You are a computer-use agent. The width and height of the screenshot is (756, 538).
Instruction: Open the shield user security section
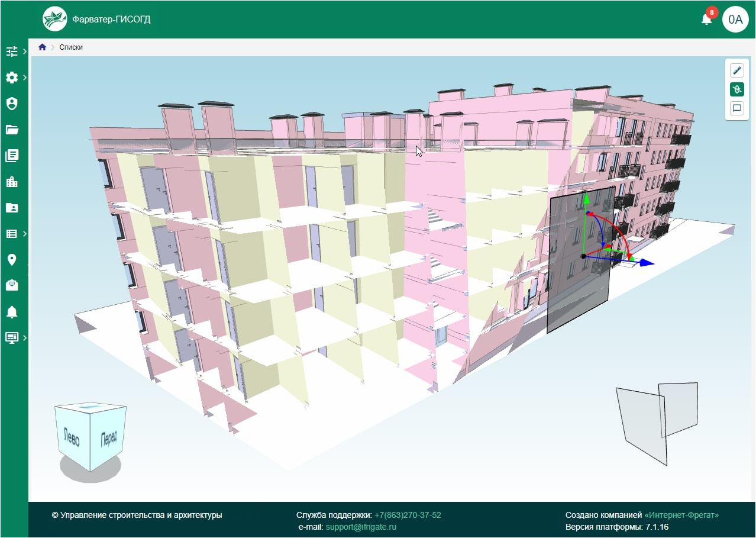[12, 104]
